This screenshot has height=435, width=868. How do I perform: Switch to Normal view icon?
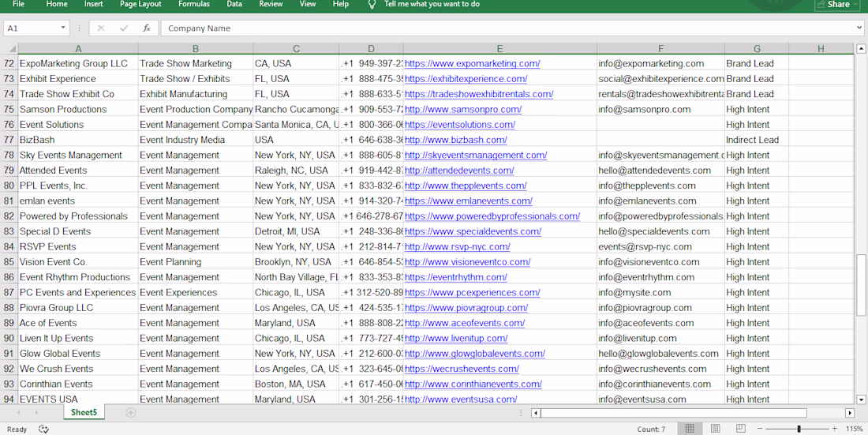click(690, 429)
